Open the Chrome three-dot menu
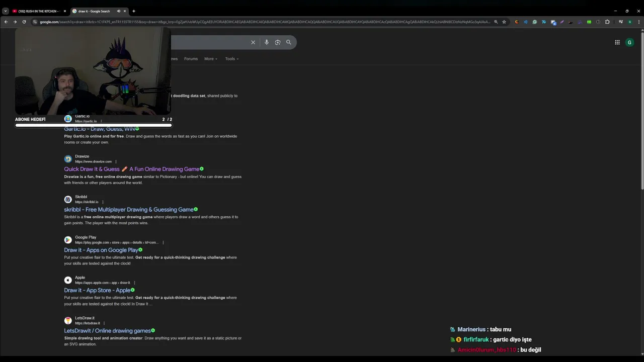 pos(638,22)
